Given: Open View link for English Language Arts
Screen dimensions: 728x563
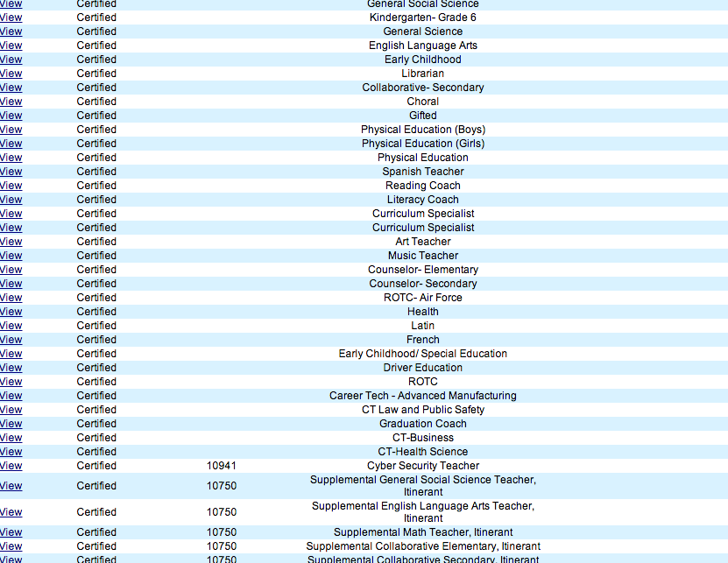Looking at the screenshot, I should pyautogui.click(x=11, y=46).
